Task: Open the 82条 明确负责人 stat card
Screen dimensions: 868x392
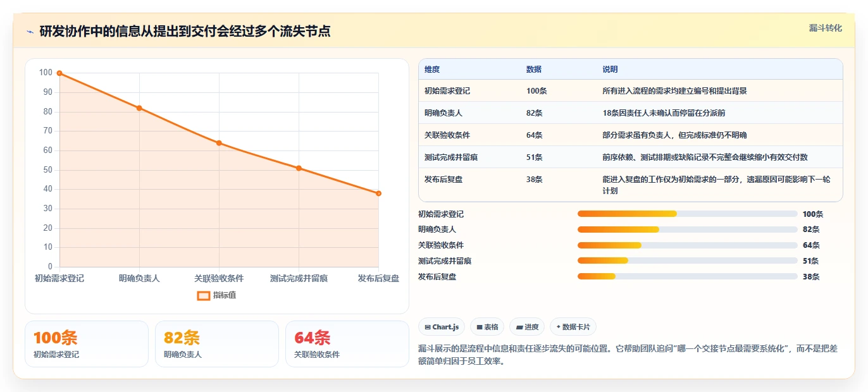Action: coord(217,344)
